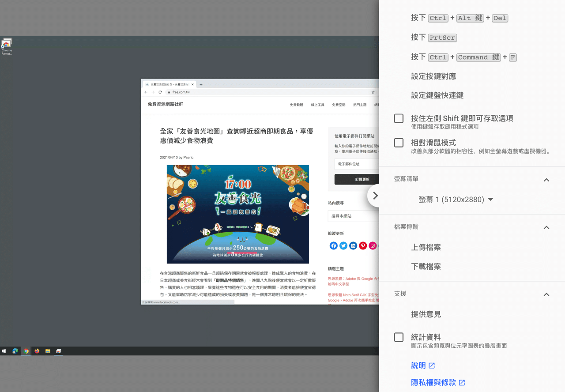This screenshot has height=392, width=565.
Task: Open the 思源宋體 Noto Serif CJK link
Action: [353, 298]
